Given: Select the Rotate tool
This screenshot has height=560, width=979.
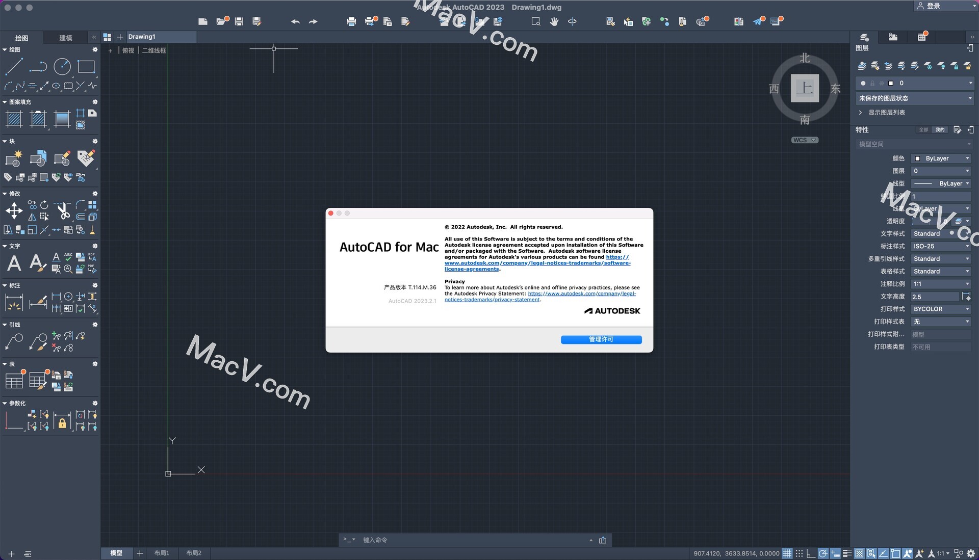Looking at the screenshot, I should (x=44, y=205).
